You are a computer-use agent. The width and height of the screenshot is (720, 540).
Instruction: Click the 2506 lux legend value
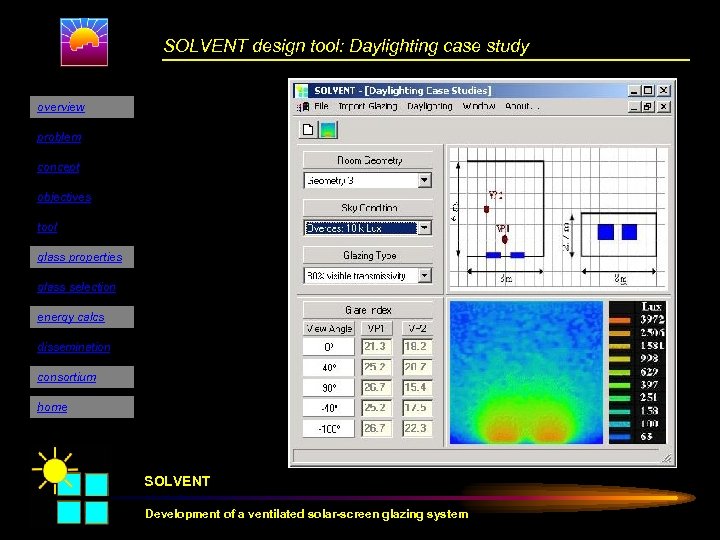coord(652,332)
